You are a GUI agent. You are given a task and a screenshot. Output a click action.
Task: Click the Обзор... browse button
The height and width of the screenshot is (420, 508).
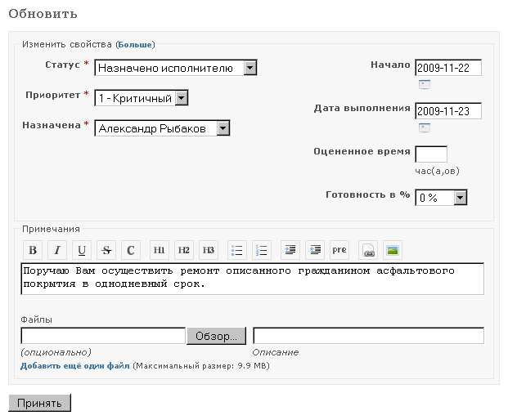click(x=216, y=336)
